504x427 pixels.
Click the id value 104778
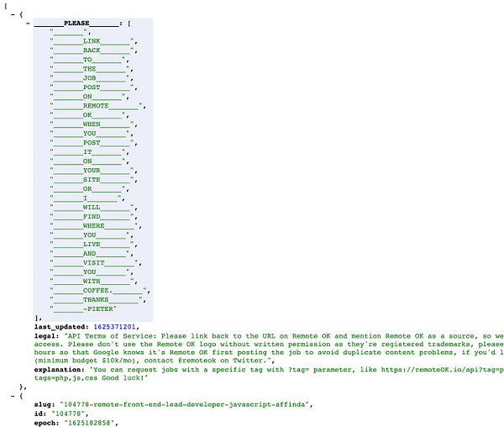pos(70,414)
